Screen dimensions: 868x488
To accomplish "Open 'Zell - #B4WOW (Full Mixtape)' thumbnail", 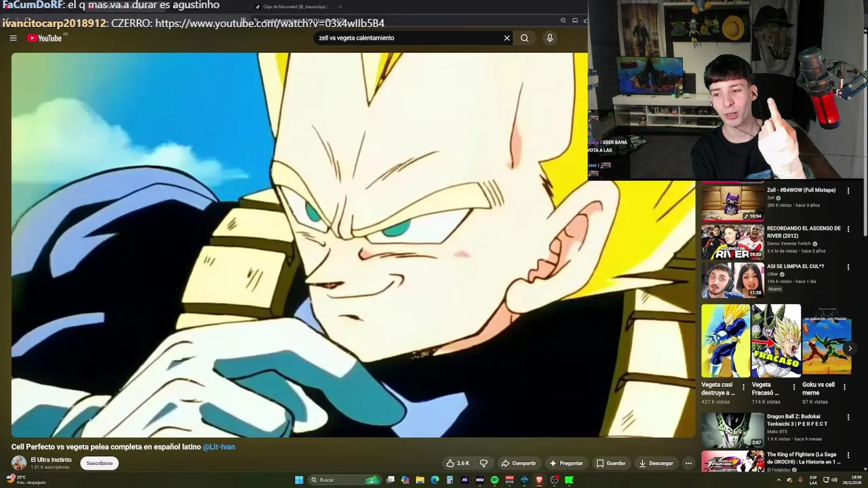I will 732,203.
